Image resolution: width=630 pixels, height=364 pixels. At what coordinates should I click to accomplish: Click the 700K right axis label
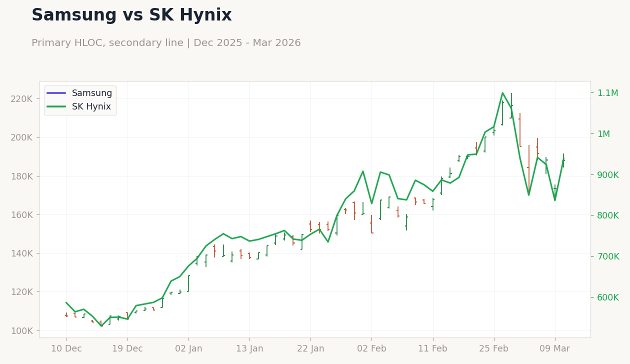tap(608, 256)
